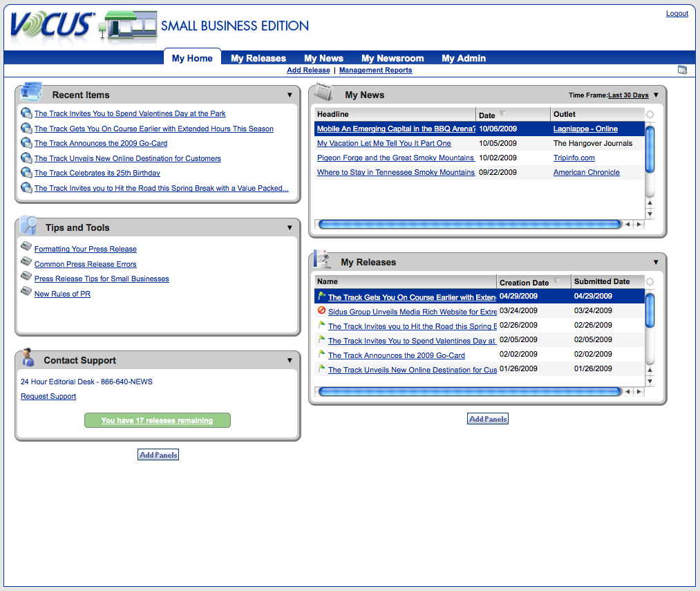Image resolution: width=700 pixels, height=591 pixels.
Task: Open the My Admin tab
Action: pyautogui.click(x=464, y=58)
